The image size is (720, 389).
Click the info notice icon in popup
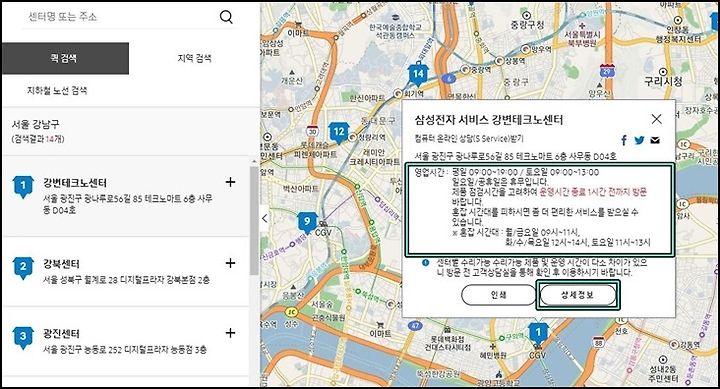[x=426, y=263]
